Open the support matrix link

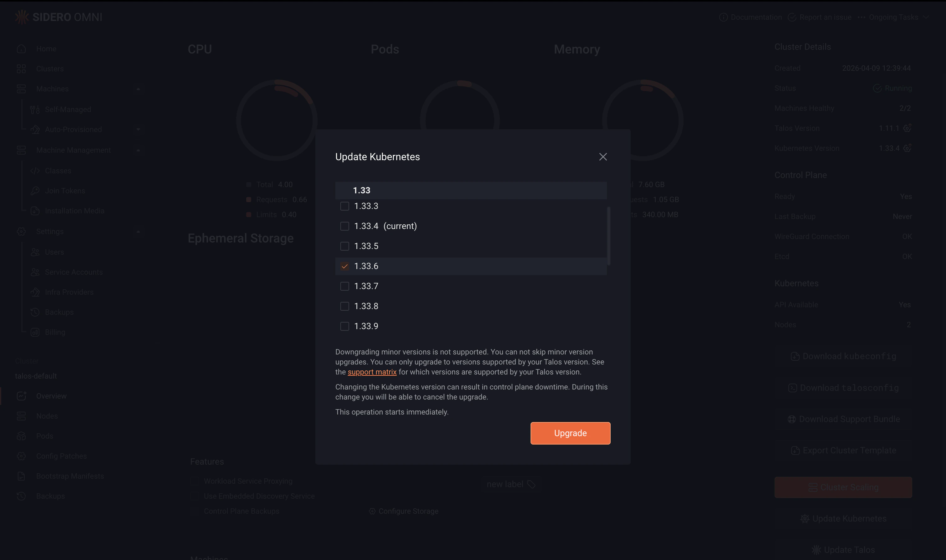click(x=372, y=372)
